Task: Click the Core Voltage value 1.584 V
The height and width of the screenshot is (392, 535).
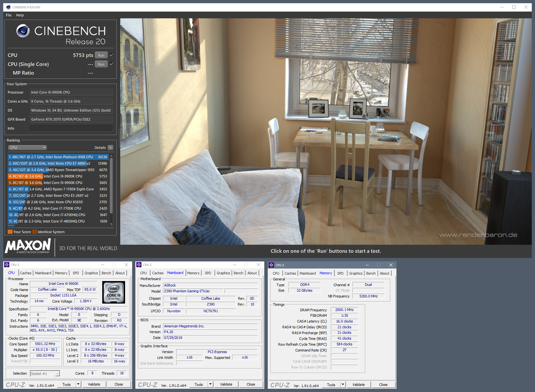Action: tap(86, 301)
